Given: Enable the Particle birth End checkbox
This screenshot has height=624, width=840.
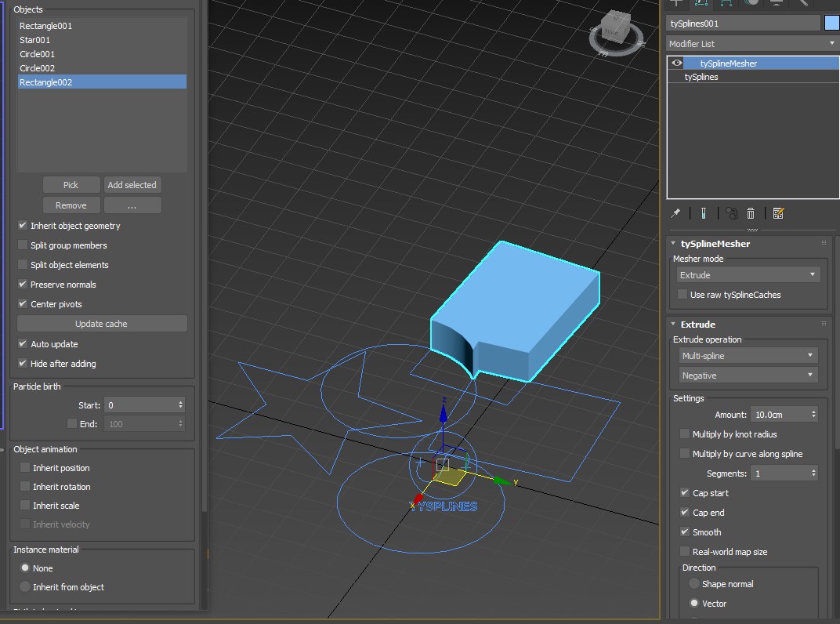Looking at the screenshot, I should coord(72,423).
